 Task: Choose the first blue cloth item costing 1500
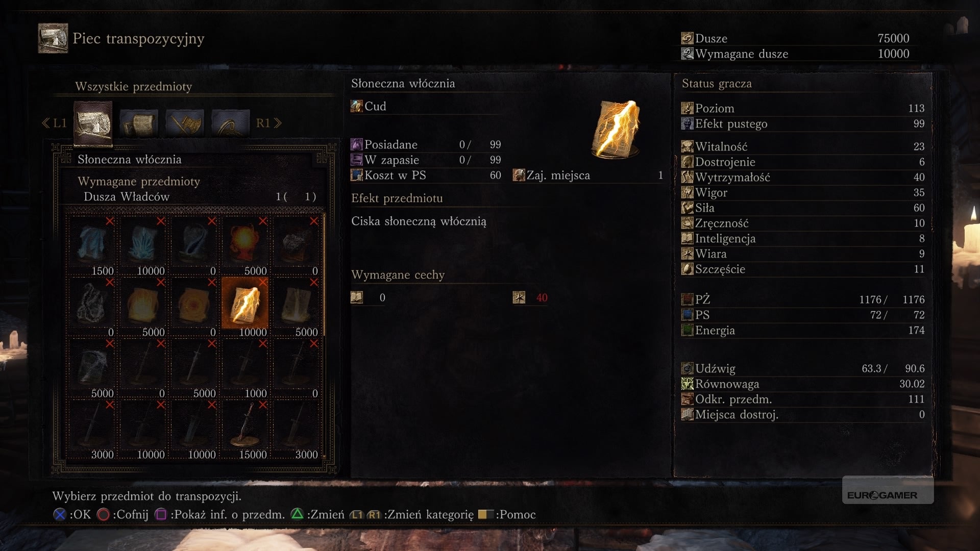coord(92,246)
